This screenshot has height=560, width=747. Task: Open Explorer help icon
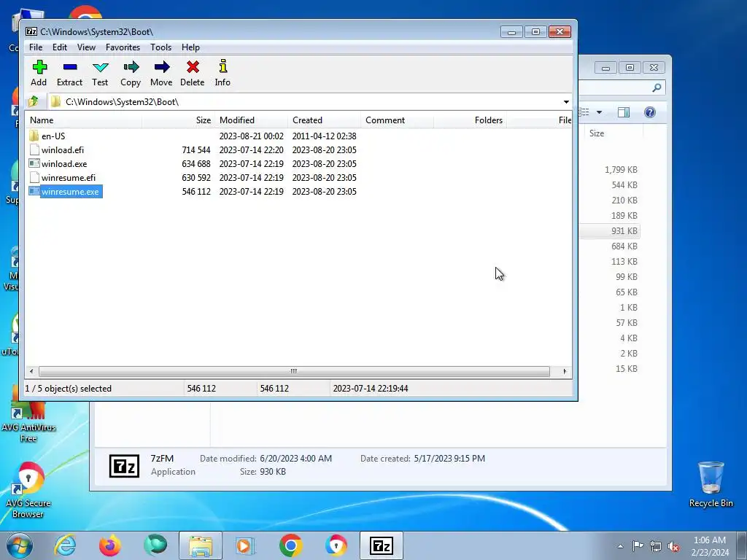(x=650, y=112)
